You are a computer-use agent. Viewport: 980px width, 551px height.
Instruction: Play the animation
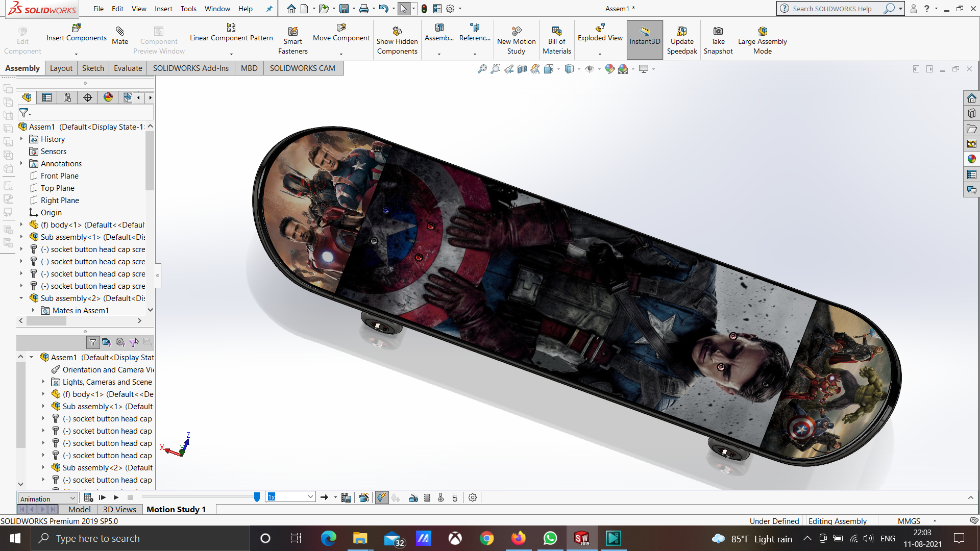(116, 497)
